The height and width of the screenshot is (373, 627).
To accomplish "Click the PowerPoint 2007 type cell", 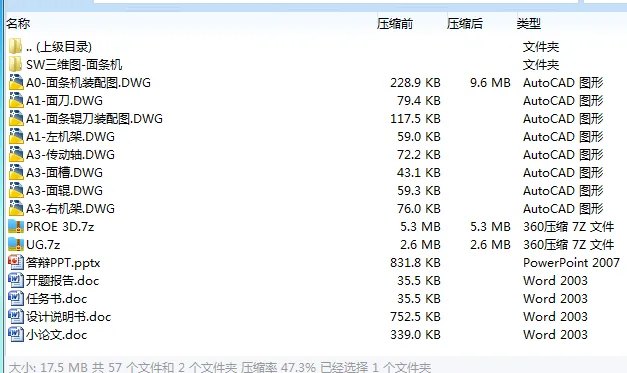I will coord(571,263).
